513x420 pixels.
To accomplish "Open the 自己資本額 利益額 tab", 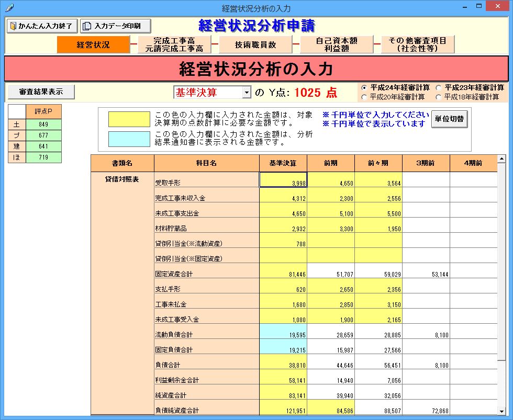I will 337,45.
